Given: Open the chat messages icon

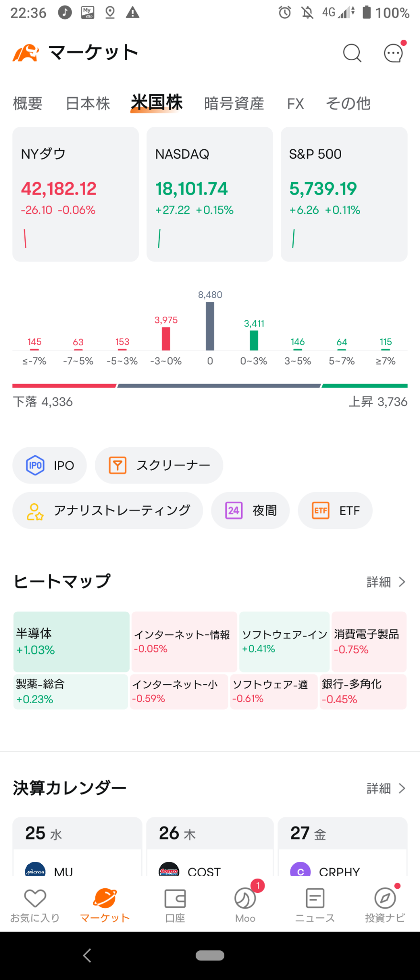Looking at the screenshot, I should click(394, 53).
